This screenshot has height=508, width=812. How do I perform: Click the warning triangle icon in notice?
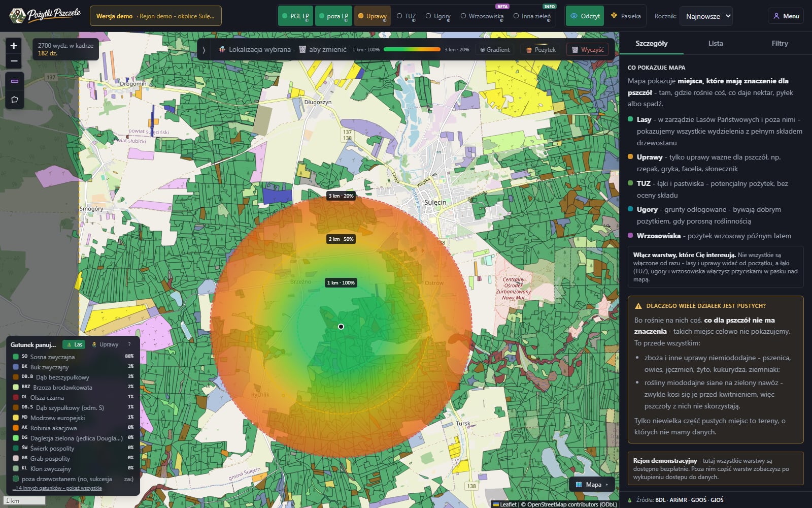pyautogui.click(x=638, y=306)
